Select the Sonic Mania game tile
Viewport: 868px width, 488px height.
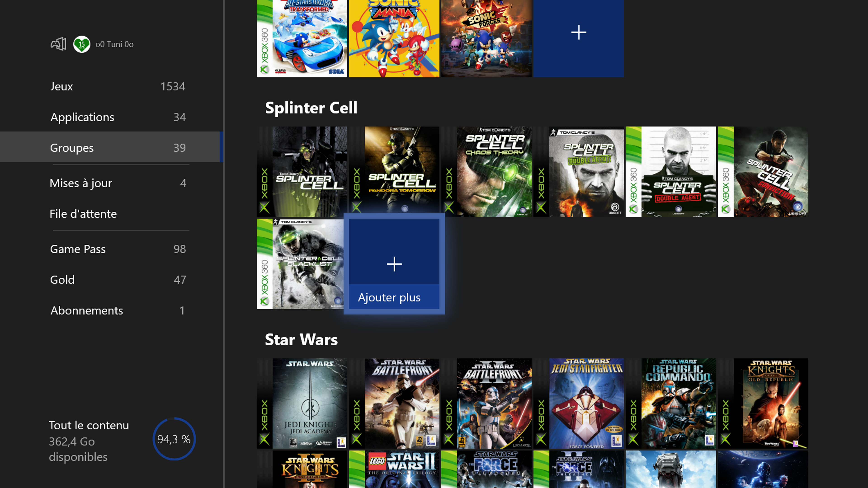pyautogui.click(x=394, y=38)
